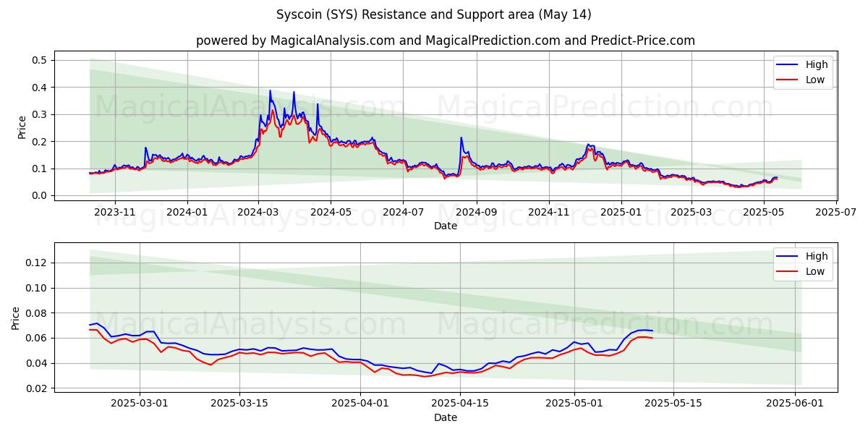868x434 pixels.
Task: Click the '2025-03-15' label on bottom chart
Action: (238, 404)
